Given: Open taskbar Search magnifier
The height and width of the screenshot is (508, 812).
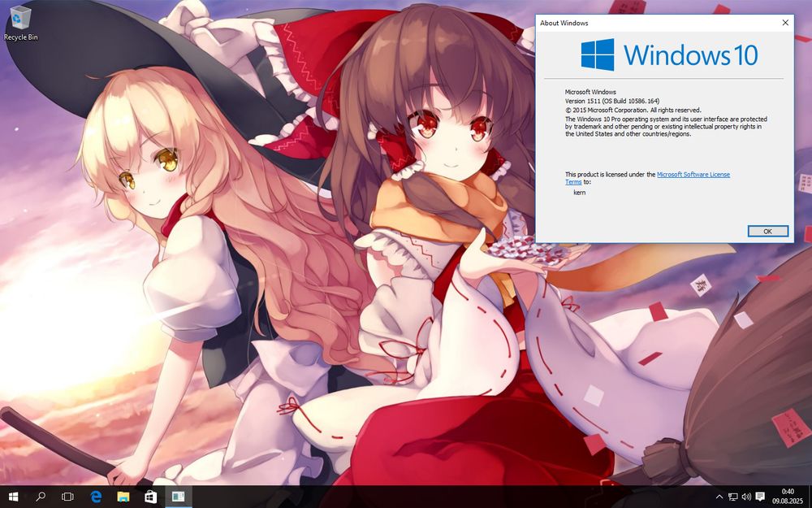Looking at the screenshot, I should (x=41, y=497).
